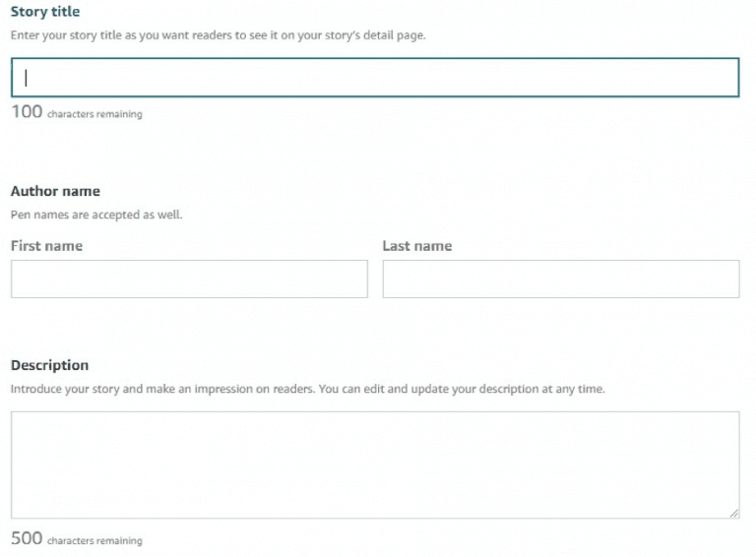This screenshot has width=756, height=557.
Task: Click the blinking text cursor in Story title
Action: point(26,78)
